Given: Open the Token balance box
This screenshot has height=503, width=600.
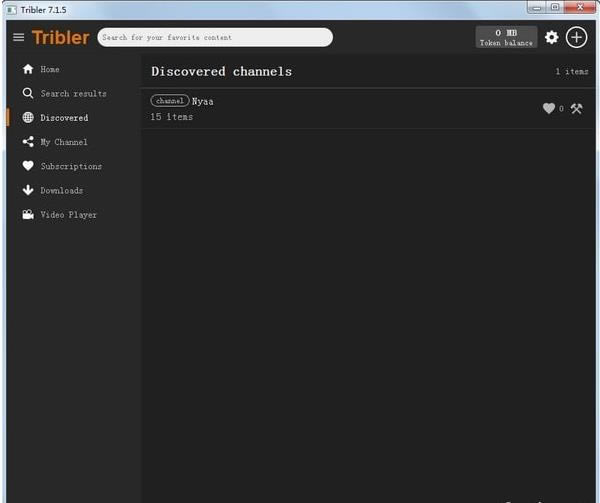Looking at the screenshot, I should tap(506, 37).
